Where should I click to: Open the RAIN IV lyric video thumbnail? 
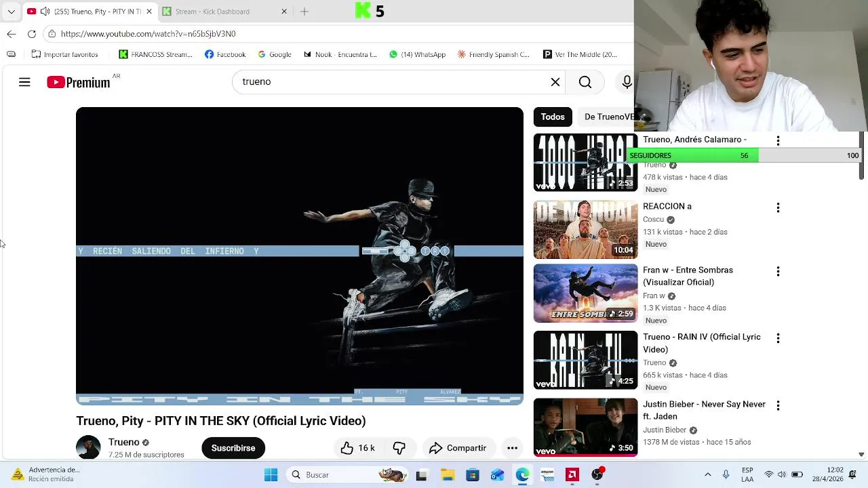[x=585, y=360]
